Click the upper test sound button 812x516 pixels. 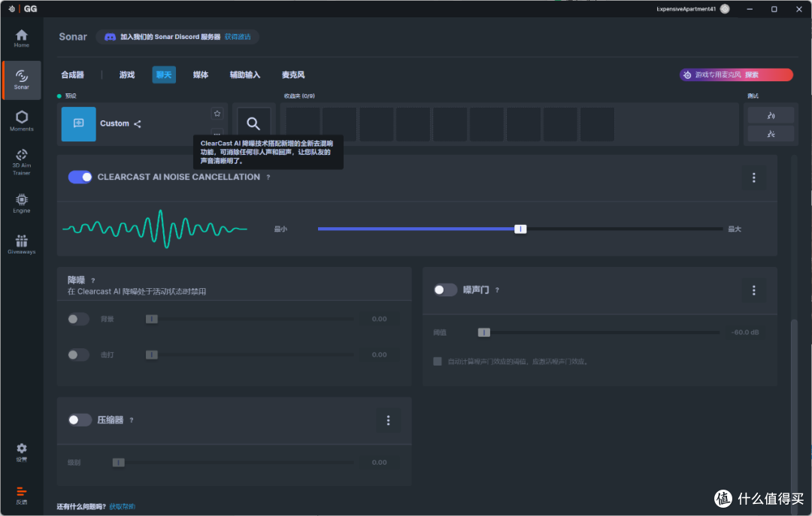coord(771,115)
